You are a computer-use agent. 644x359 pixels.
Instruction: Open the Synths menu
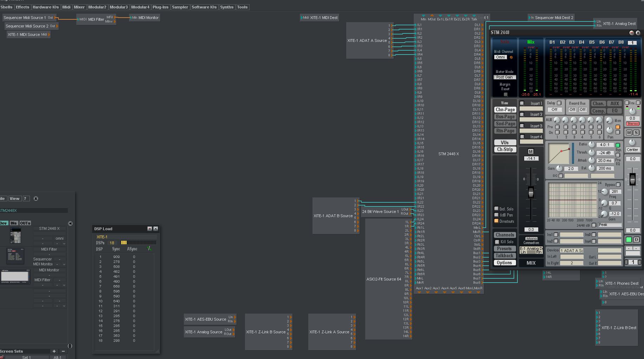click(227, 7)
